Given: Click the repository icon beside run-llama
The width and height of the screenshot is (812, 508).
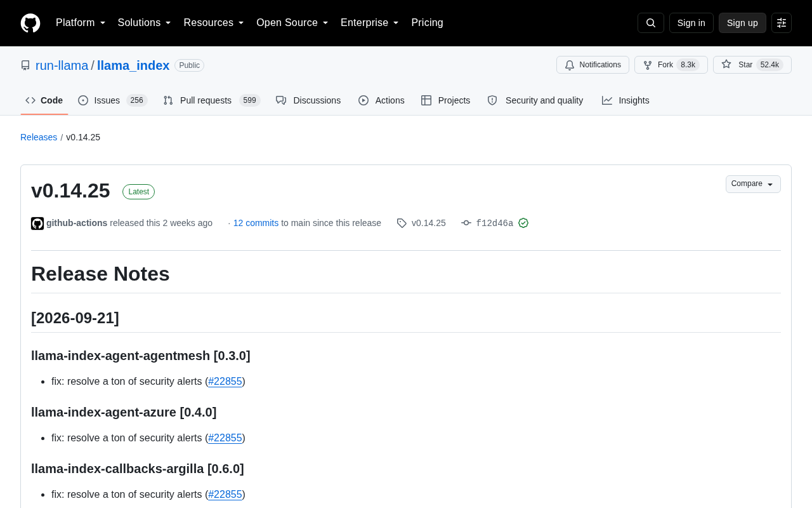Looking at the screenshot, I should click(25, 65).
